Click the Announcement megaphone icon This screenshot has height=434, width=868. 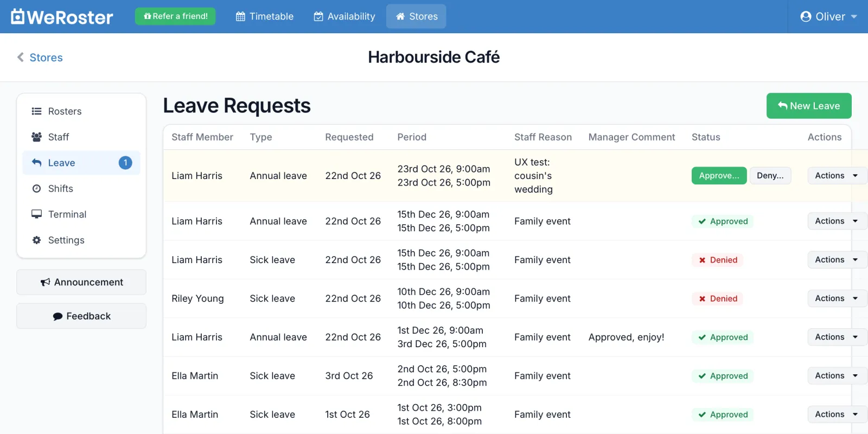click(x=45, y=282)
